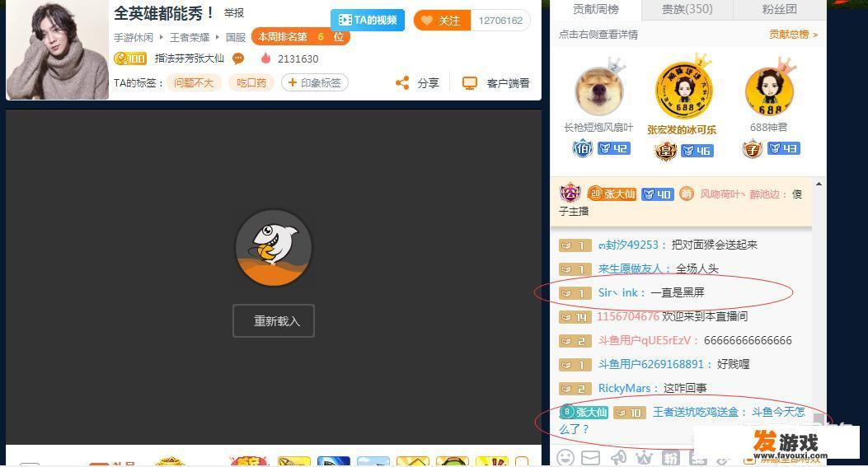Screen dimensions: 868x467
Task: Select the 吃口药 tag
Action: 251,83
